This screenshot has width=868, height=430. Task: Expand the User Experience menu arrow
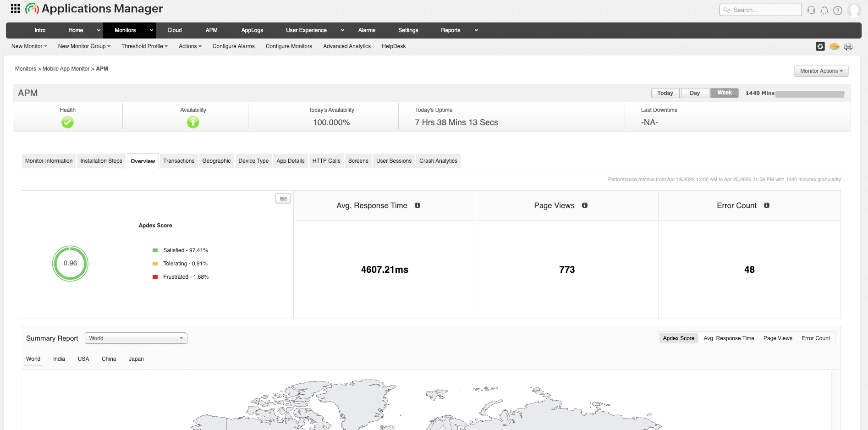(342, 30)
